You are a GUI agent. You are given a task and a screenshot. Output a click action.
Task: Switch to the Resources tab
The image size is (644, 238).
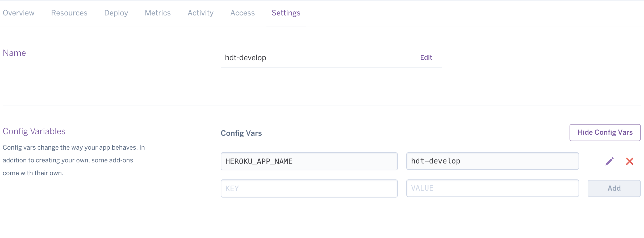69,13
